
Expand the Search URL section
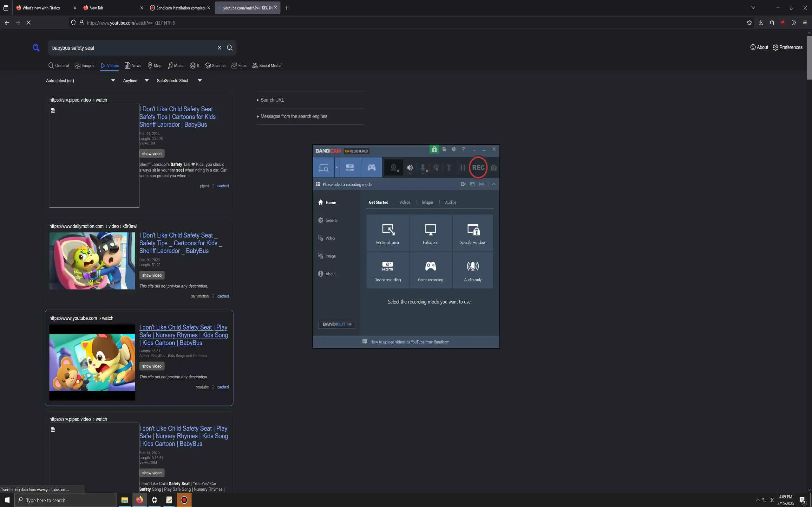tap(272, 100)
